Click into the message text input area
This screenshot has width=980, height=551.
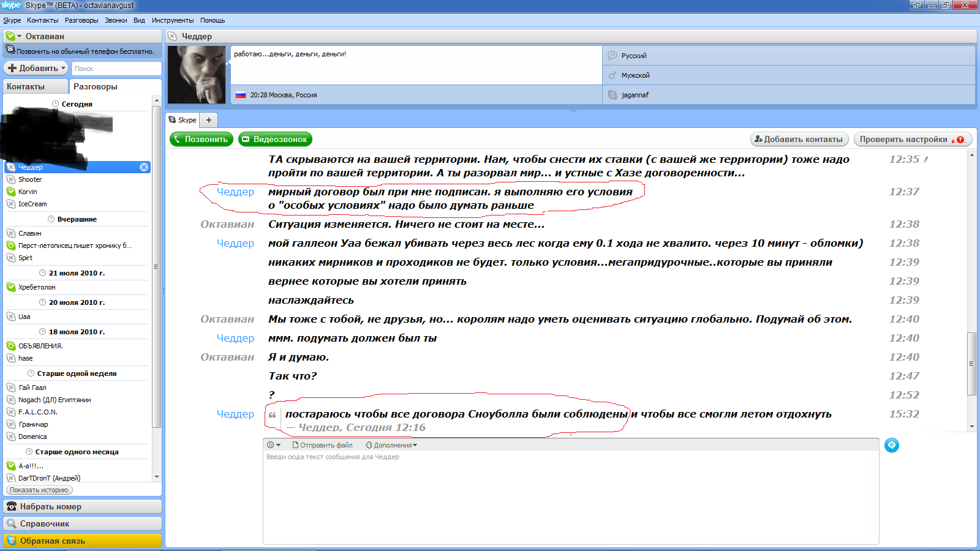(x=571, y=497)
